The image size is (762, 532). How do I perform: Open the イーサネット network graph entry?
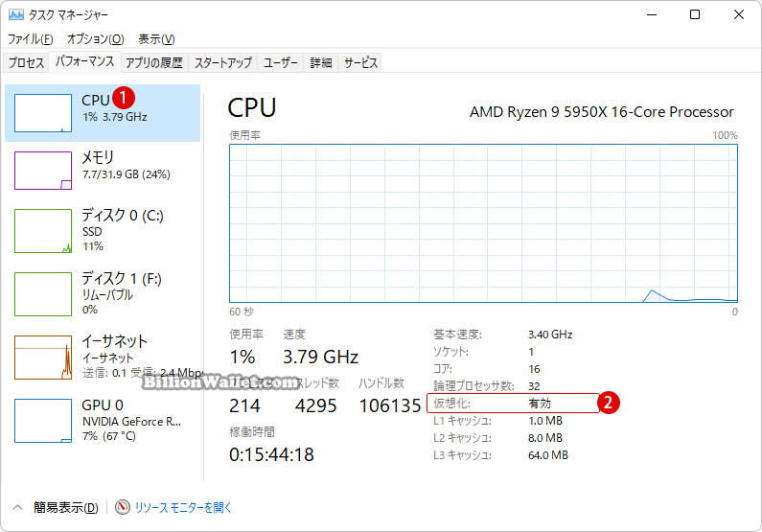[x=43, y=358]
